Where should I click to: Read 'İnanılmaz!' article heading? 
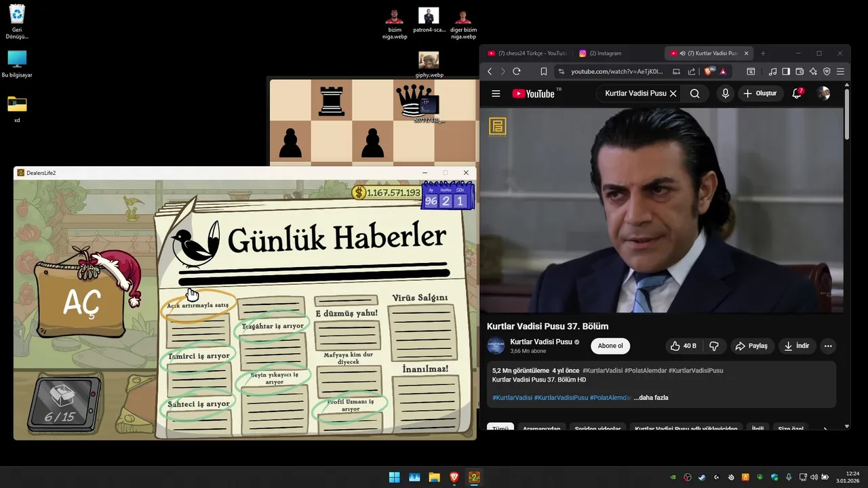click(425, 369)
